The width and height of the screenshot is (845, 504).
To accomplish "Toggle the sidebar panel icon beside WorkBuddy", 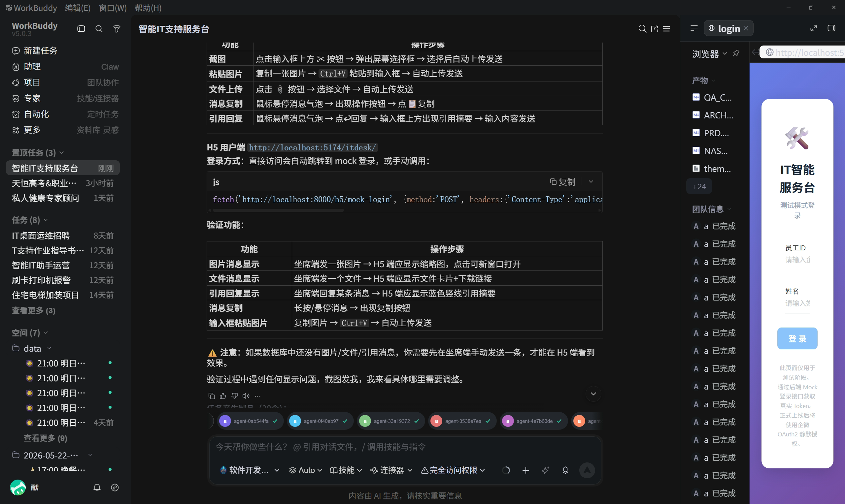I will click(81, 29).
